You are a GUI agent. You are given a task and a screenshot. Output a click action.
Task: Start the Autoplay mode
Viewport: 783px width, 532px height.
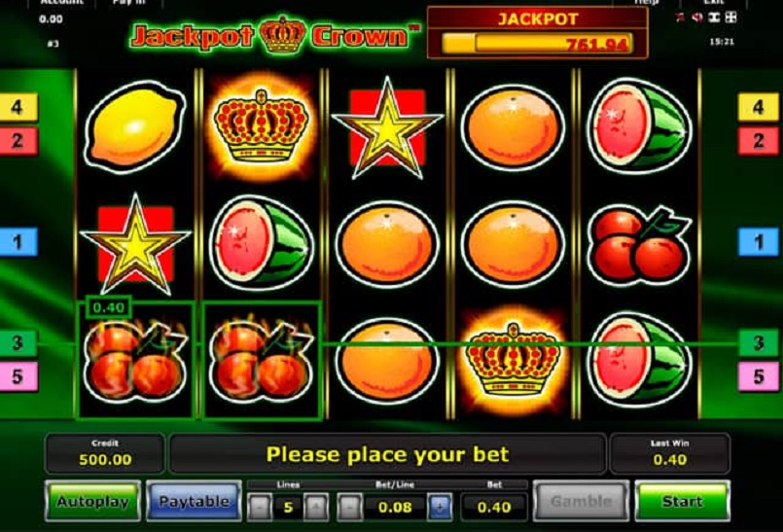point(92,501)
